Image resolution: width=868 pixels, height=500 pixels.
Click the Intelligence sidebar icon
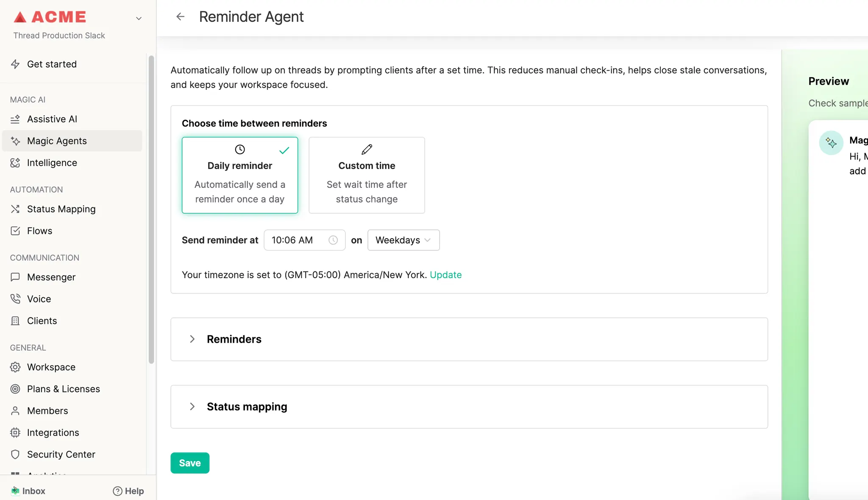[15, 163]
